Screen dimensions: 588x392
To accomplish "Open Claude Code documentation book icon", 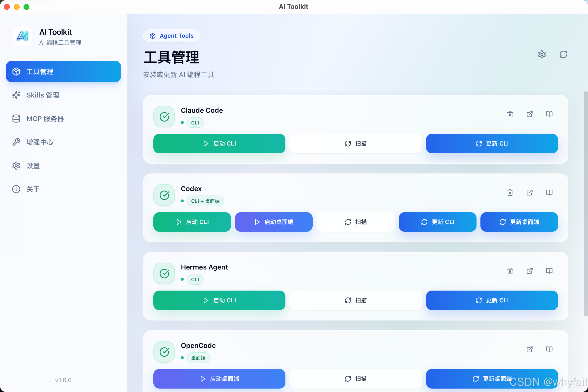I will coord(549,114).
